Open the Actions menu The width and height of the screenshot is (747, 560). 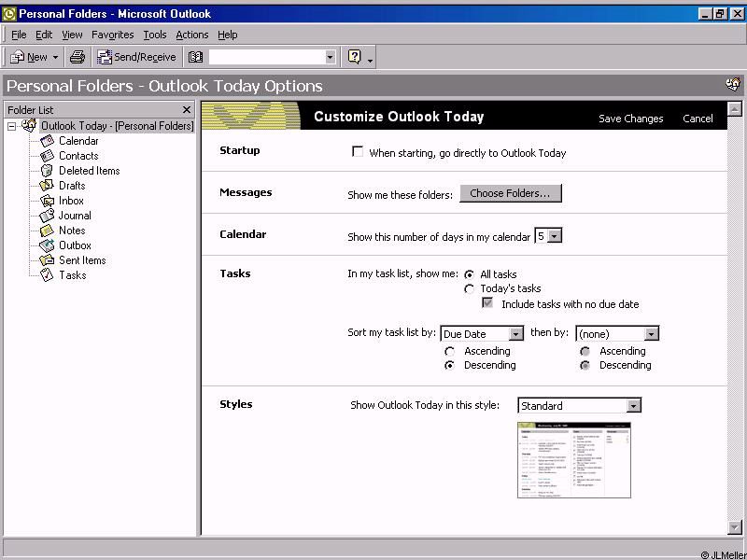click(x=192, y=35)
